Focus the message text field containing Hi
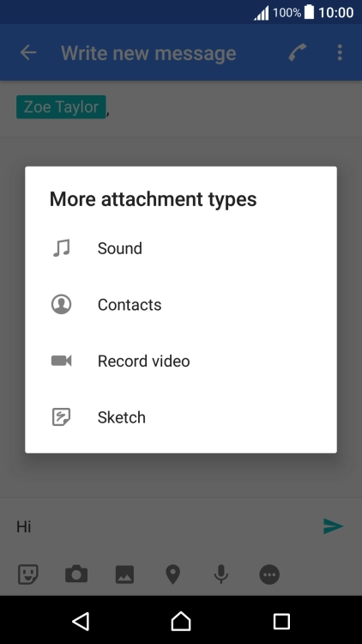This screenshot has width=362, height=644. [164, 526]
